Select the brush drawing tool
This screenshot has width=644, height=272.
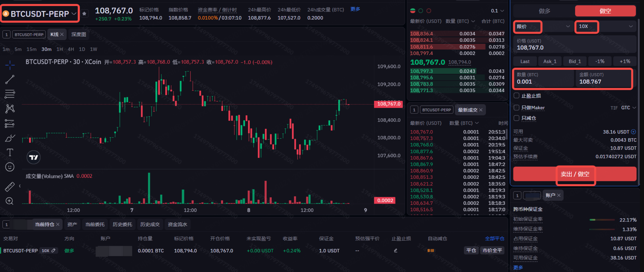click(x=10, y=138)
